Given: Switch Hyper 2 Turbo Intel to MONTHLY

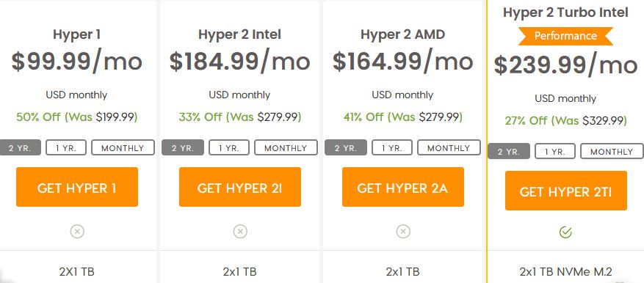Looking at the screenshot, I should [x=612, y=151].
